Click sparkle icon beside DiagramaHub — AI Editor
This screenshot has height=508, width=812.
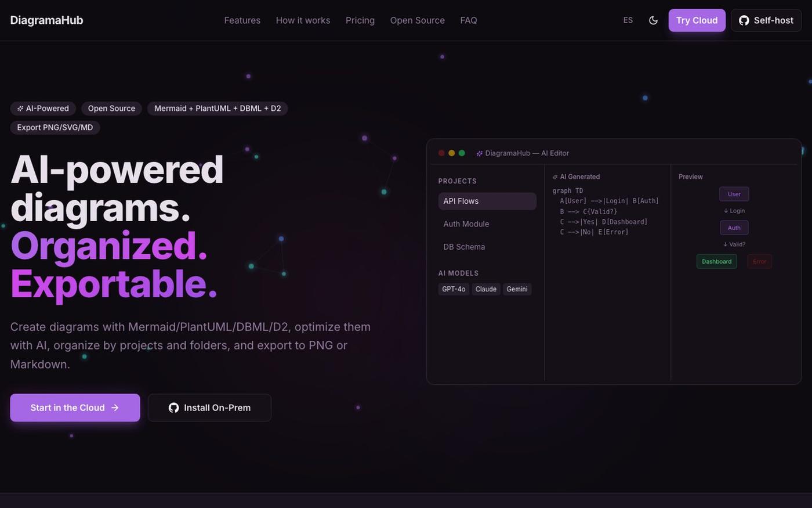[480, 154]
